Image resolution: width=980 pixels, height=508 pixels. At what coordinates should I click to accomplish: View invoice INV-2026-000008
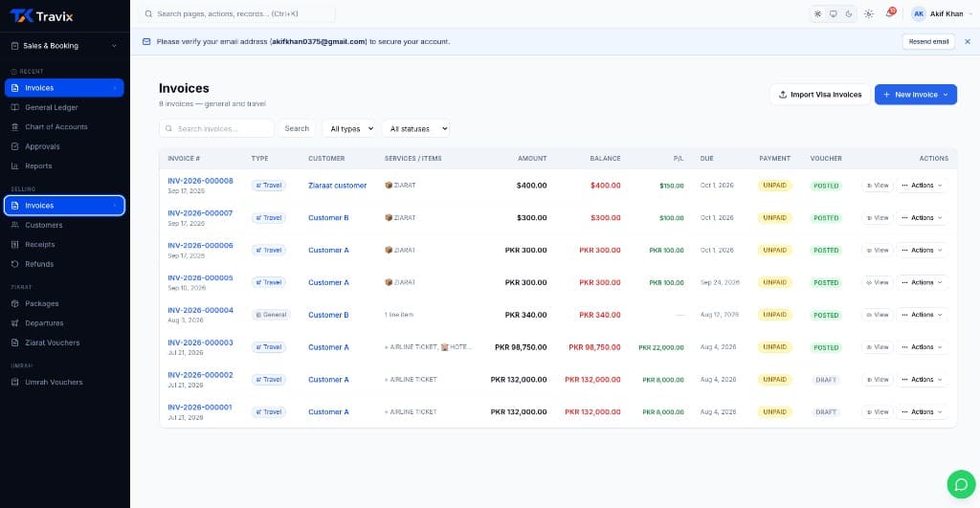878,186
